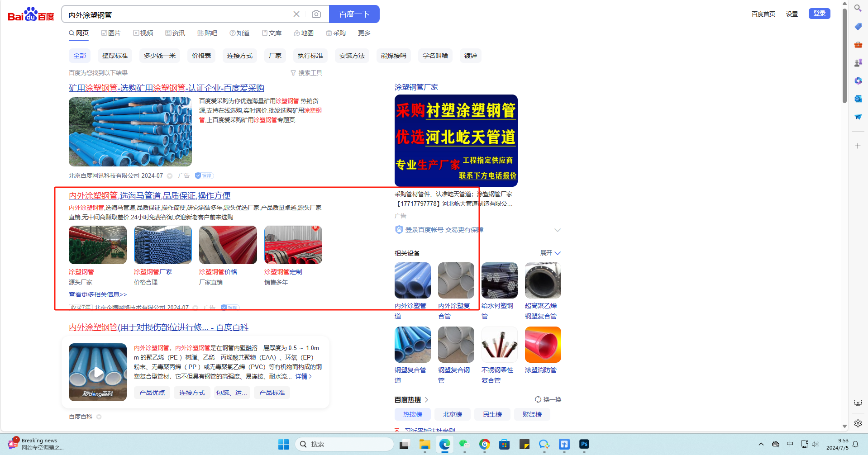Click 查看更多相关信息>> link
This screenshot has width=868, height=455.
[x=98, y=294]
